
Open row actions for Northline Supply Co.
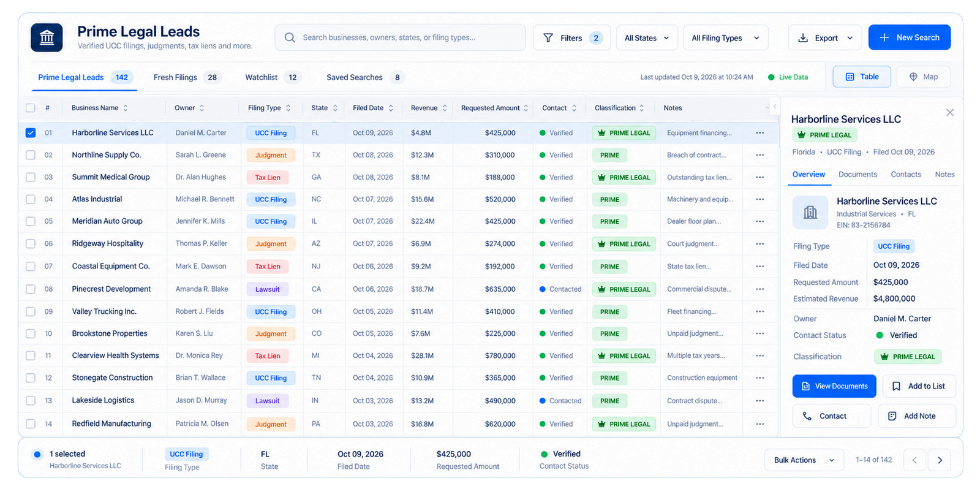coord(759,155)
